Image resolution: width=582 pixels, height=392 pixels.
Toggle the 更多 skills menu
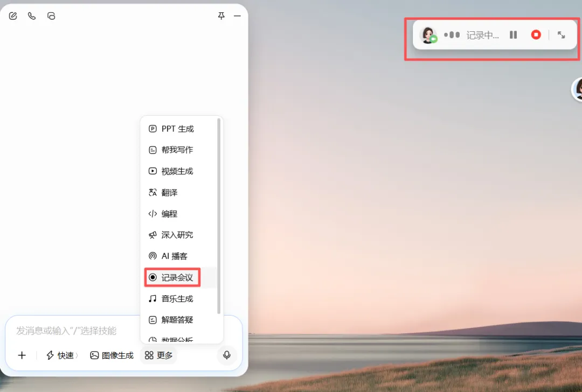[158, 355]
